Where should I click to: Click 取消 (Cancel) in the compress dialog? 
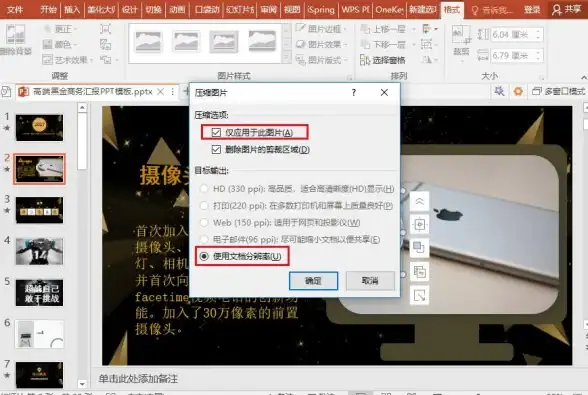point(370,281)
